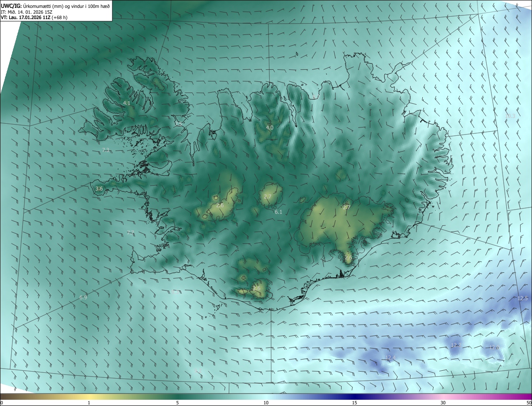Click the 0 tick on the color scale
Viewport: 532px width, 406px height.
pos(1,403)
